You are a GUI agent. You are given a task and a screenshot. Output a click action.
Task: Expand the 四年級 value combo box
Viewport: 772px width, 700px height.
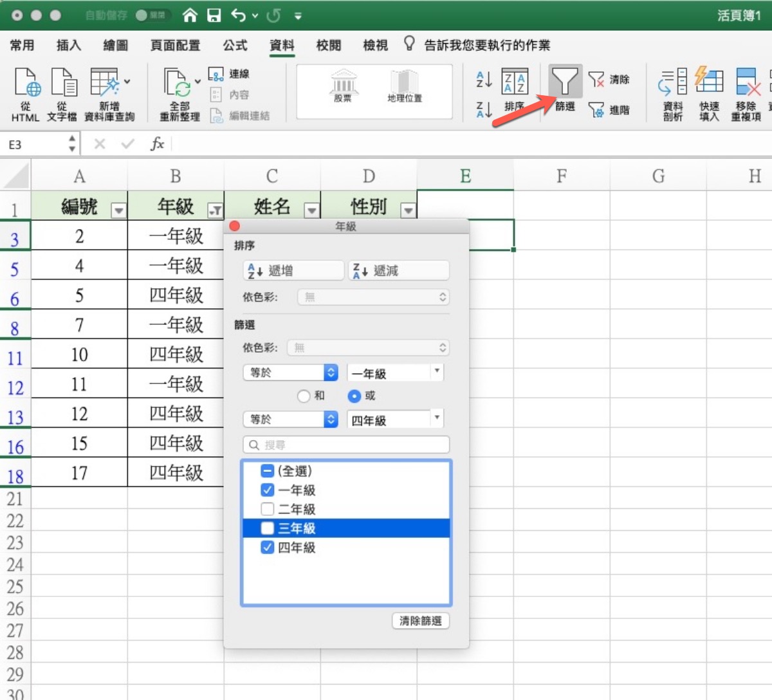click(x=437, y=419)
